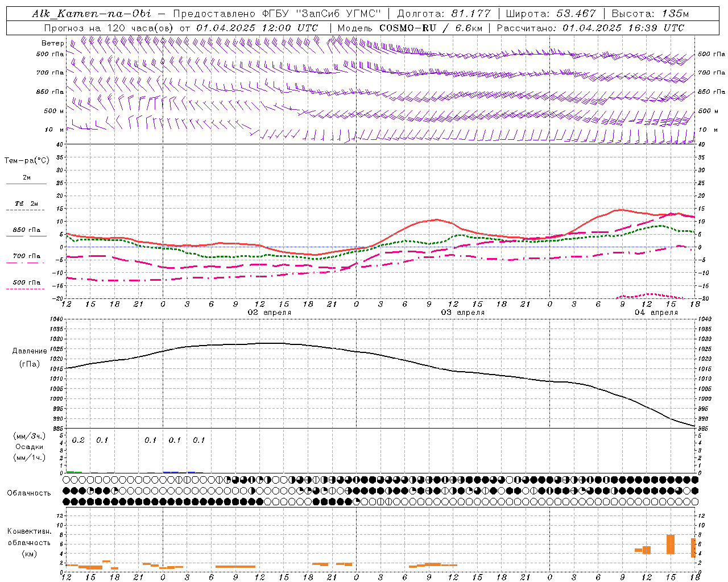Select the latitude value Широта: 53.467

click(x=551, y=14)
